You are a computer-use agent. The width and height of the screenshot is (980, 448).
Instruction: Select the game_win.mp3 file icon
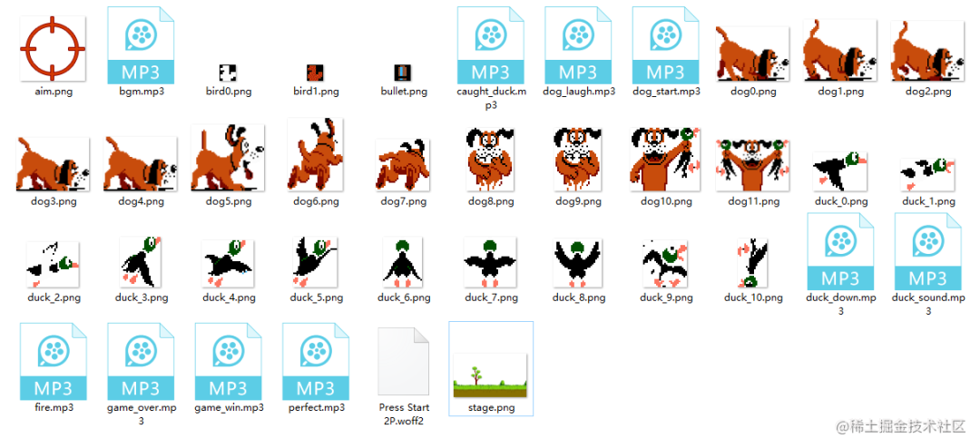[228, 361]
